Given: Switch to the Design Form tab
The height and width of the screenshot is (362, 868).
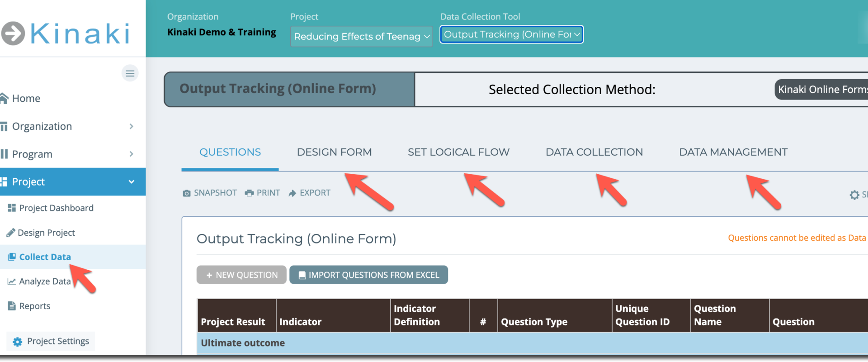Looking at the screenshot, I should tap(334, 152).
